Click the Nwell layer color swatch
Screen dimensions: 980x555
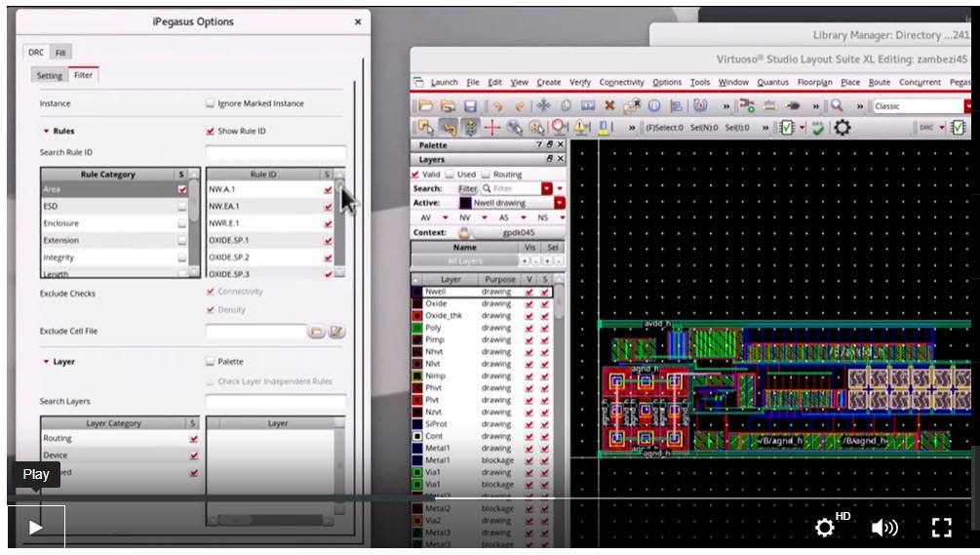point(417,292)
